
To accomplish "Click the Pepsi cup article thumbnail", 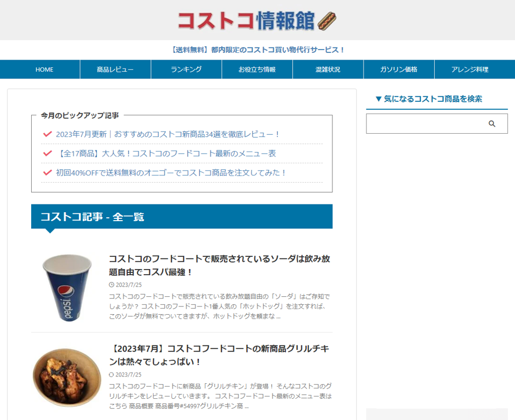I will (67, 288).
